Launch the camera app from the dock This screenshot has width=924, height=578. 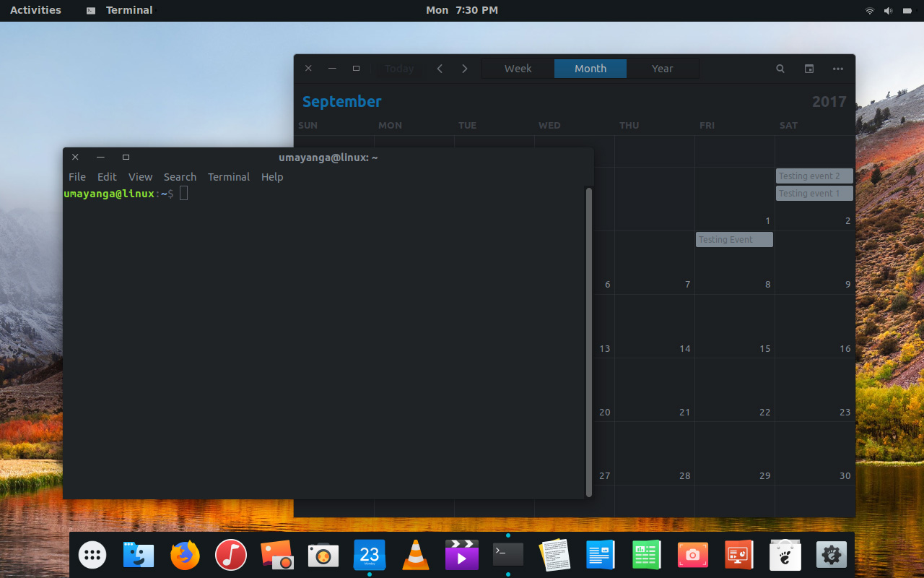[x=323, y=555]
